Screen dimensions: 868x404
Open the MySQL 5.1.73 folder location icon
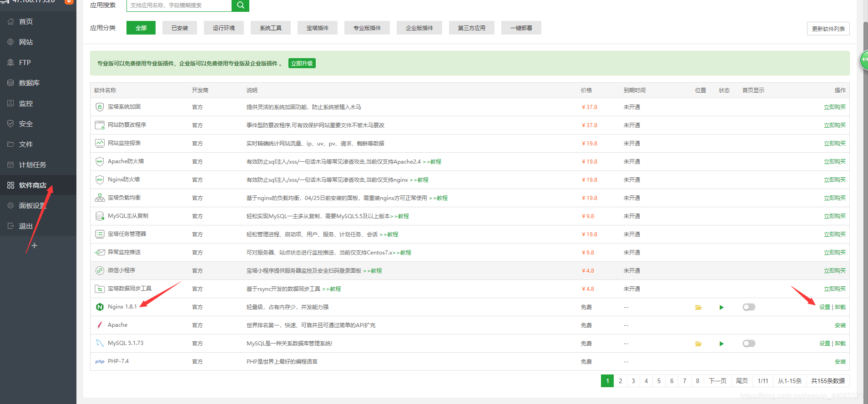pyautogui.click(x=698, y=344)
